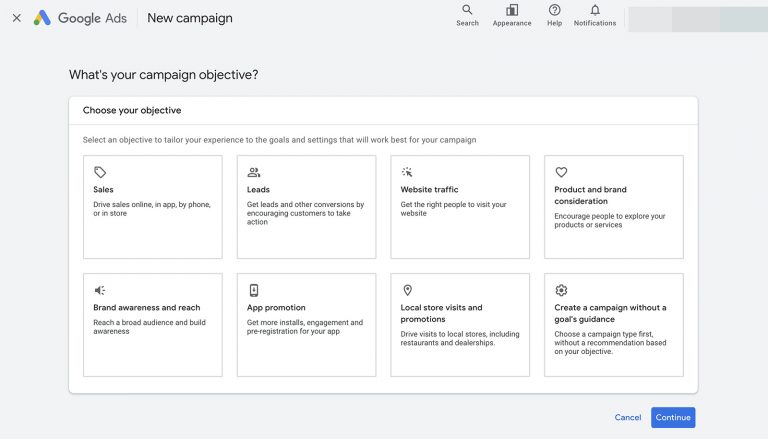Click "Drive sales online, in app" description
This screenshot has width=768, height=439.
(x=152, y=209)
